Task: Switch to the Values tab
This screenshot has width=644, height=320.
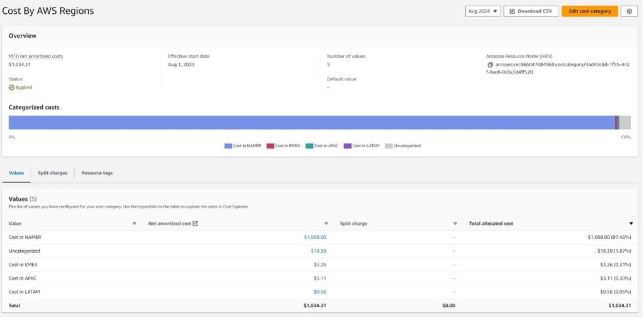Action: pyautogui.click(x=16, y=173)
